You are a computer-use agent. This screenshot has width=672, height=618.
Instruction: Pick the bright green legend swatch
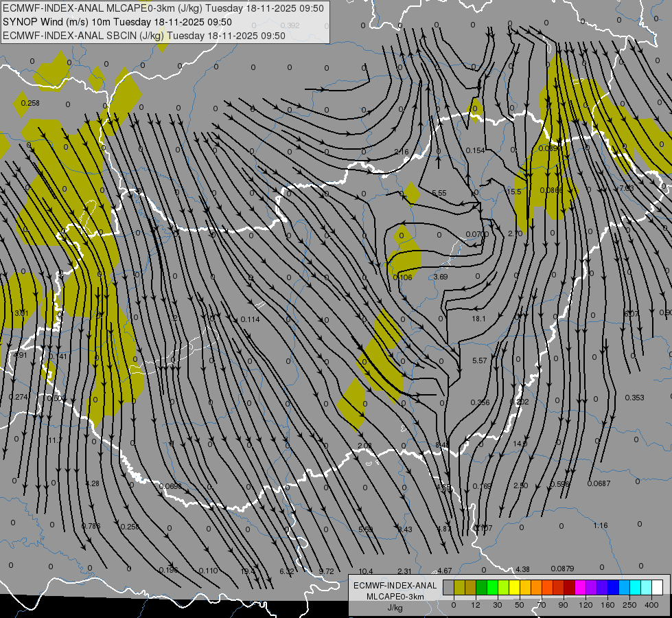[492, 587]
